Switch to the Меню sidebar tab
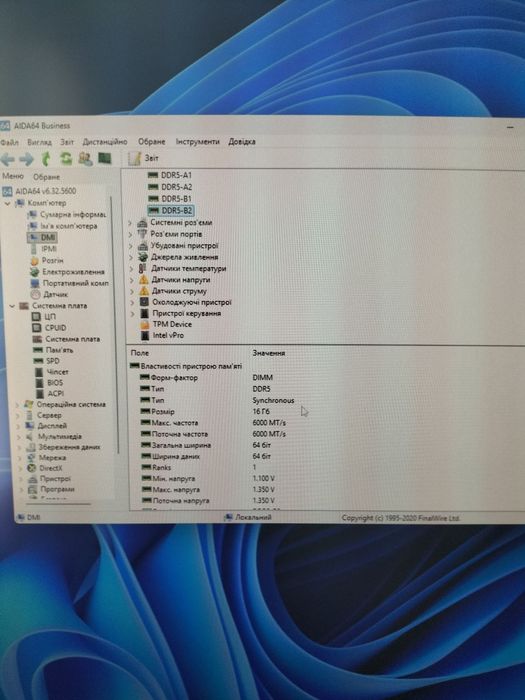This screenshot has height=700, width=525. click(x=13, y=176)
